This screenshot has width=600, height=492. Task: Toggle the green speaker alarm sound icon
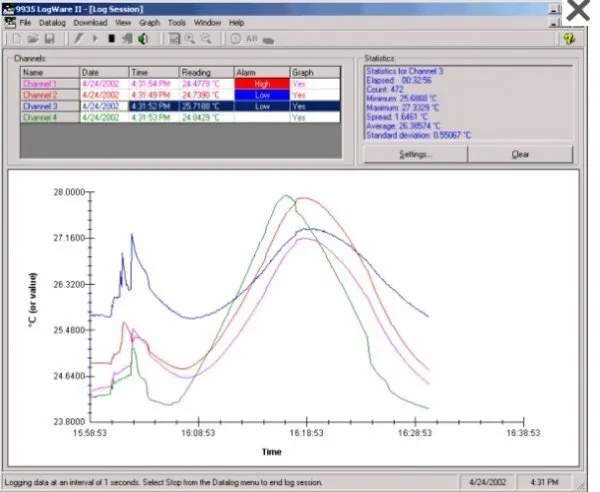(143, 39)
